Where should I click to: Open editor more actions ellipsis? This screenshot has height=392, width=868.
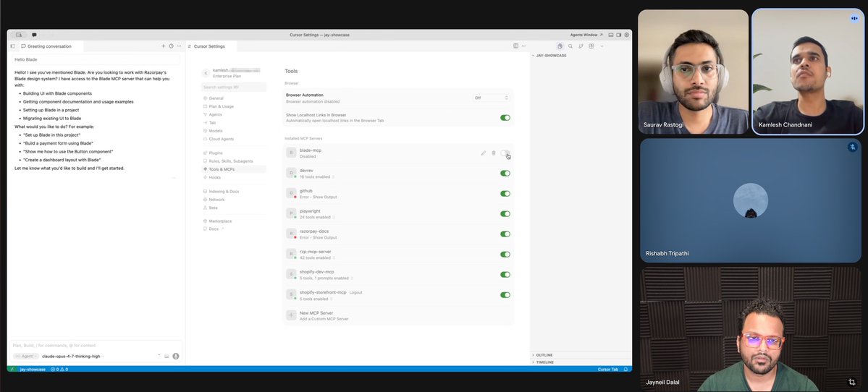point(523,46)
